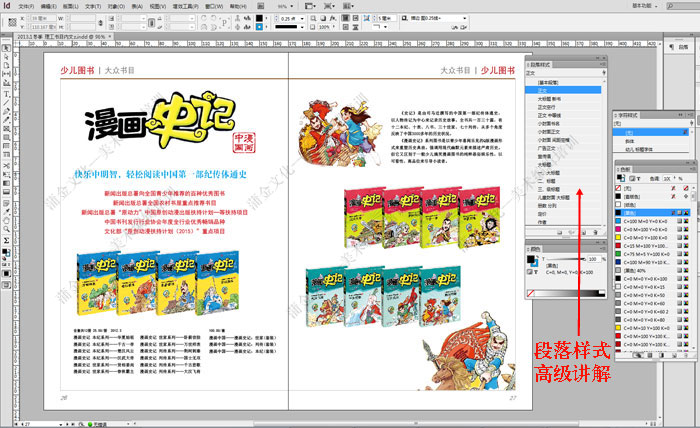700x428 pixels.
Task: Delete selected style in paragraph styles panel
Action: tap(595, 233)
